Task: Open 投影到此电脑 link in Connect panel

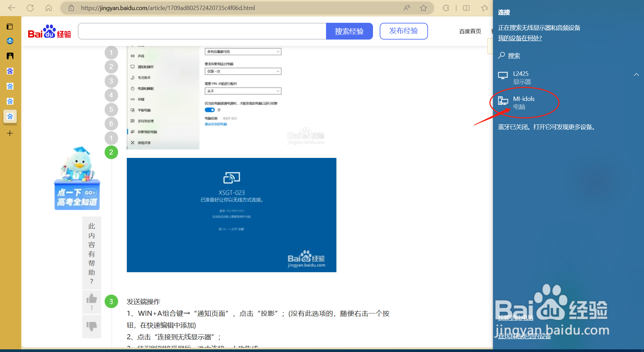Action: (516, 317)
